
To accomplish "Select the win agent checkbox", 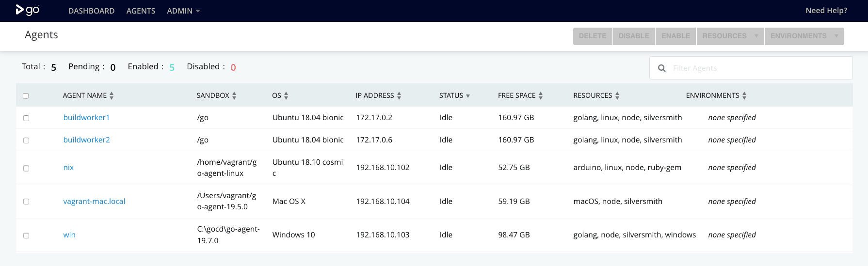I will (x=26, y=235).
